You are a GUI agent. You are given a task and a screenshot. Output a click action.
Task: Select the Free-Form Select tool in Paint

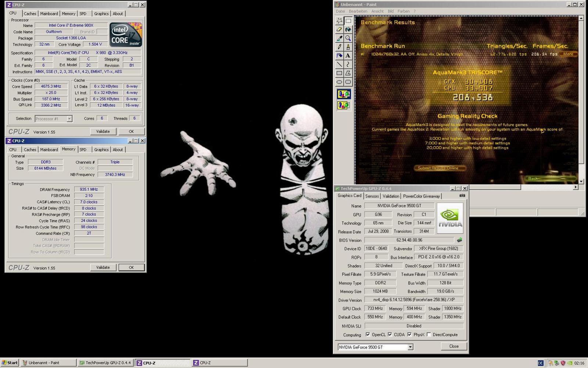(x=339, y=21)
